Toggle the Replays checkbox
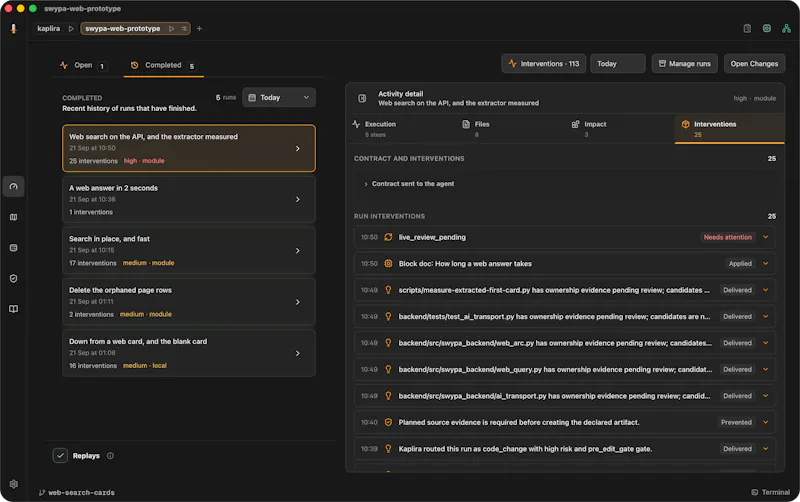This screenshot has width=800, height=502. (x=60, y=456)
